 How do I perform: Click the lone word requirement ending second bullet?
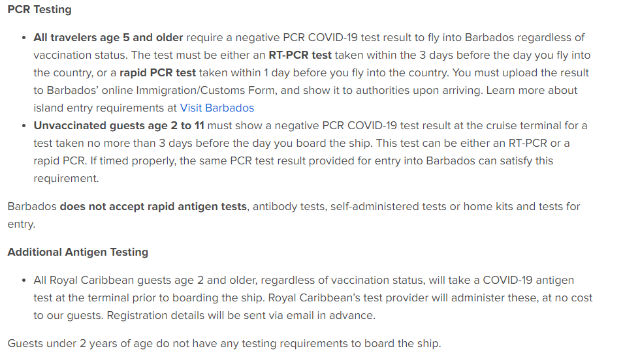[x=66, y=179]
